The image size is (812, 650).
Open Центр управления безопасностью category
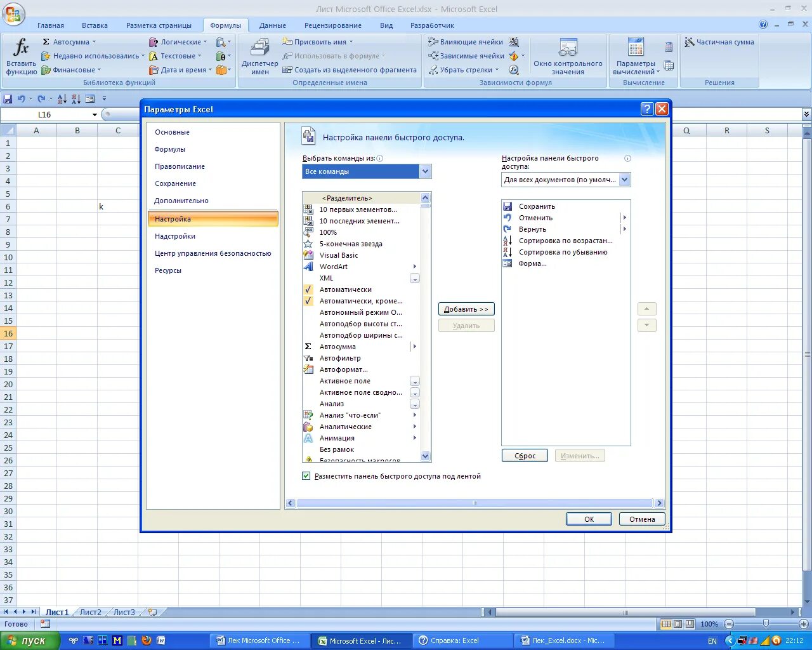point(213,253)
